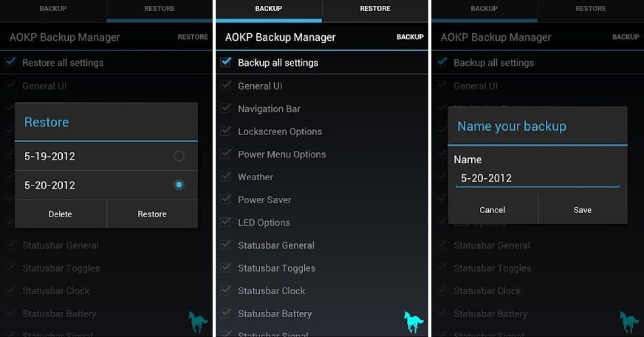Save the backup name

[x=582, y=210]
